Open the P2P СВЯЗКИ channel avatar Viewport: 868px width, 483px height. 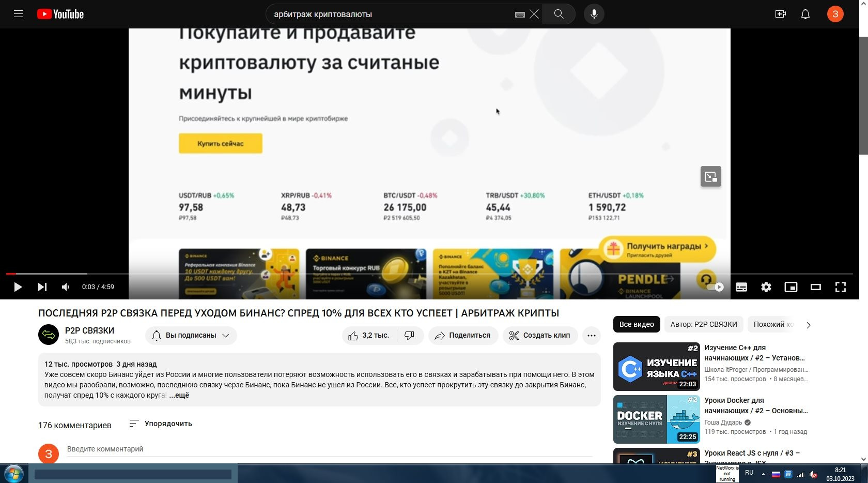pyautogui.click(x=49, y=335)
